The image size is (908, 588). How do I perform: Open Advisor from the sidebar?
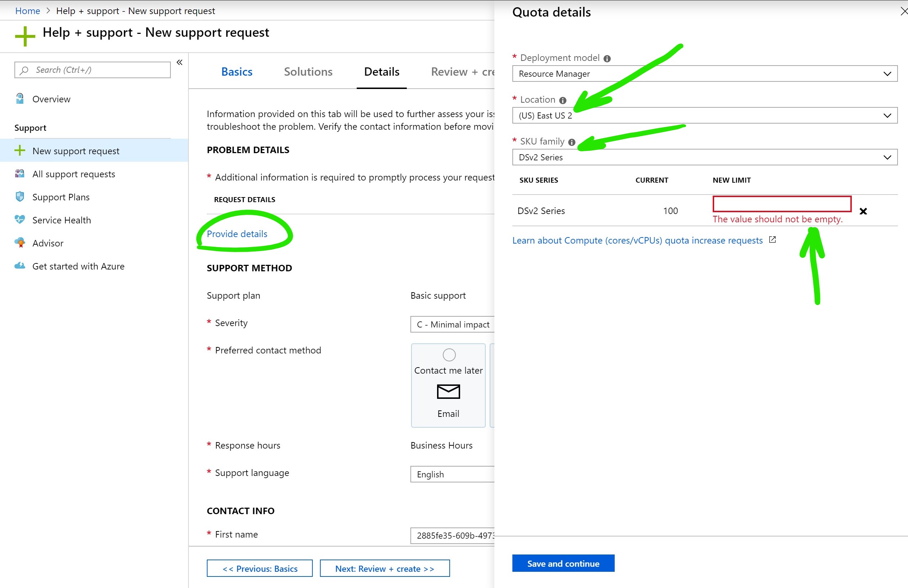coord(48,243)
